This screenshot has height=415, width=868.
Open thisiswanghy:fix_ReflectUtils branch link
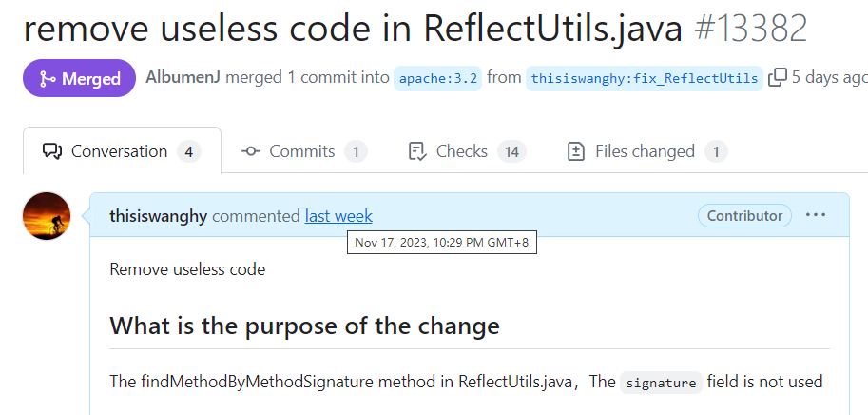[645, 79]
